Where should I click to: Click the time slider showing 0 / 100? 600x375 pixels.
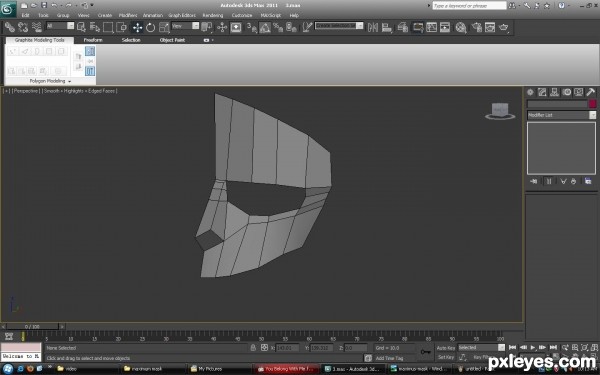[32, 326]
